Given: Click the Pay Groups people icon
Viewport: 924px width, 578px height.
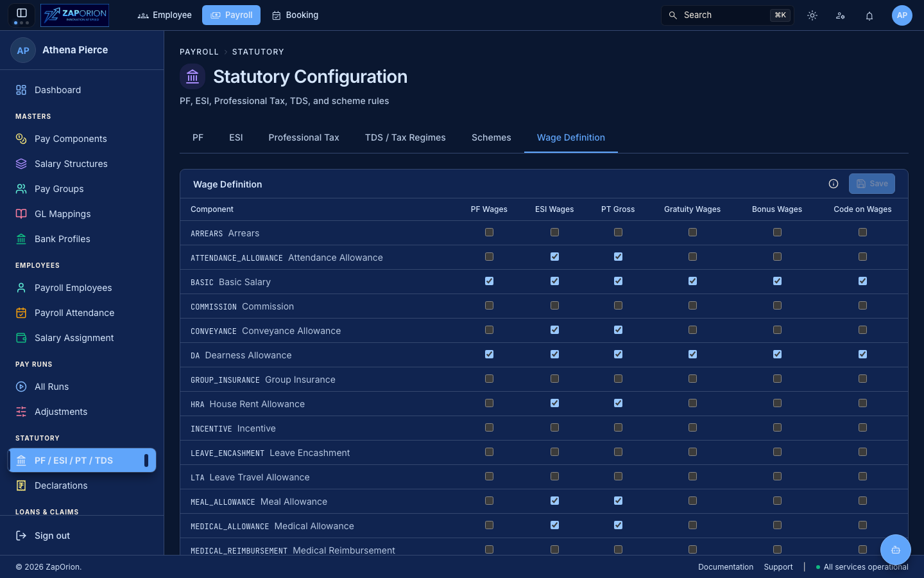Looking at the screenshot, I should (x=21, y=189).
